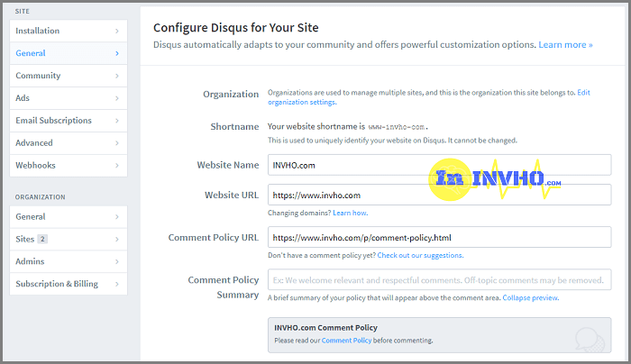Click the Sites count badge

click(x=42, y=239)
